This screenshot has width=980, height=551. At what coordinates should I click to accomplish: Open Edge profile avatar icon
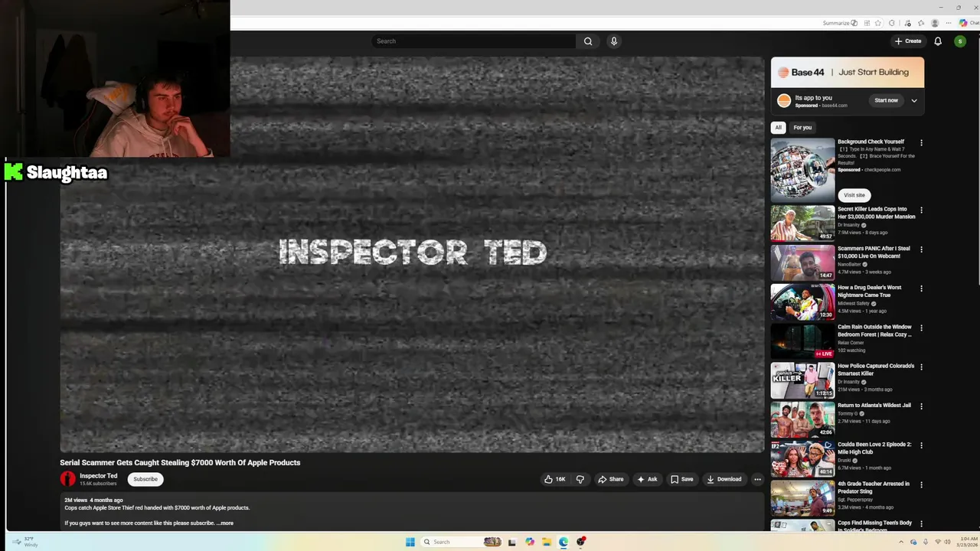[x=935, y=23]
